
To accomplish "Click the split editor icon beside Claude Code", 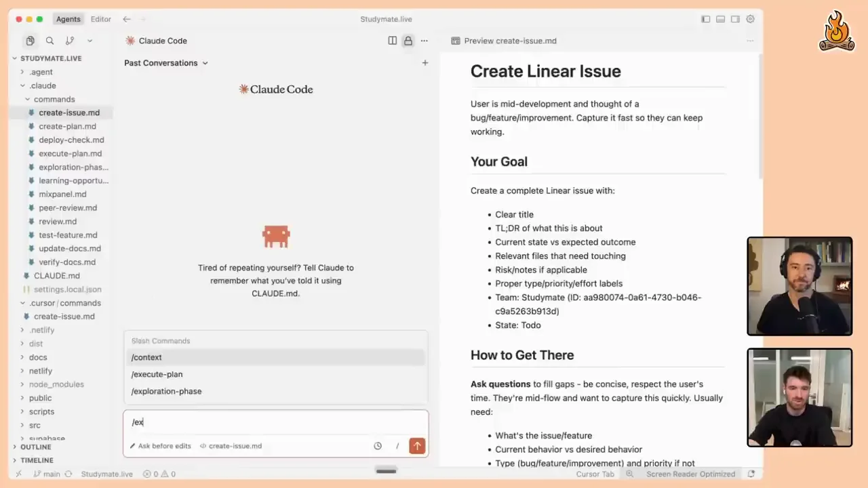I will click(392, 41).
